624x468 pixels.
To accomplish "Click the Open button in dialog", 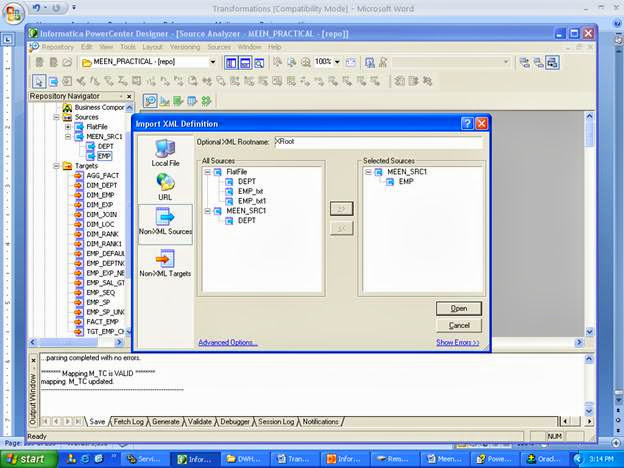I will [459, 308].
